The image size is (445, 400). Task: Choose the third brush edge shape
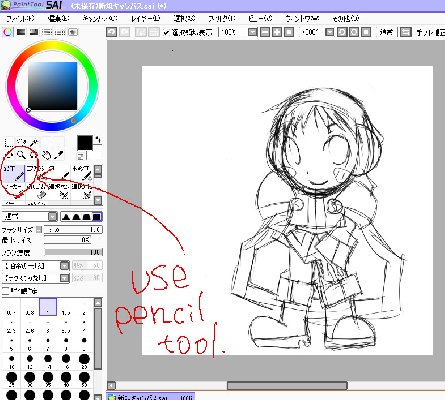(x=86, y=217)
